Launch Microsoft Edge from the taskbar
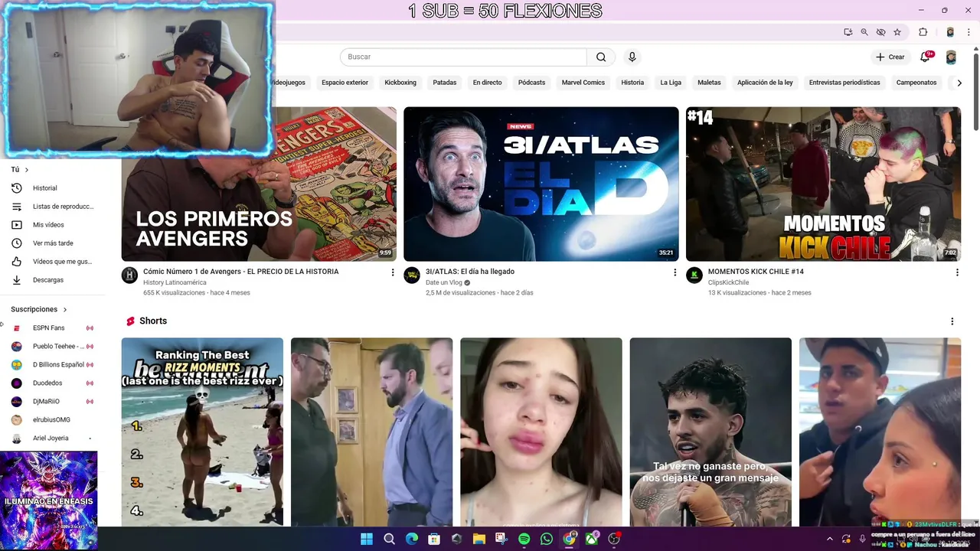The height and width of the screenshot is (551, 980). (x=411, y=539)
